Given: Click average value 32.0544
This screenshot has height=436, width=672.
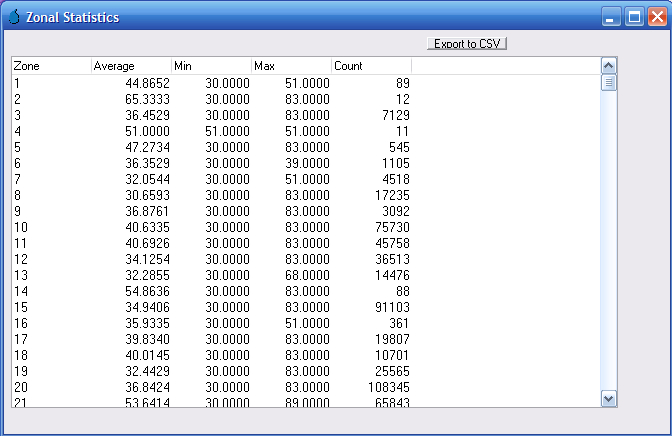Looking at the screenshot, I should [147, 179].
